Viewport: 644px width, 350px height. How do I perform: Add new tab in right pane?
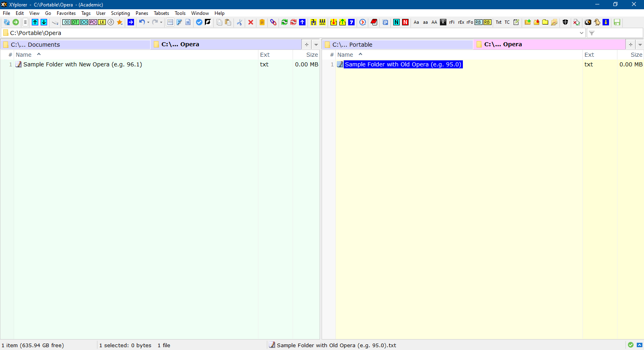[631, 45]
